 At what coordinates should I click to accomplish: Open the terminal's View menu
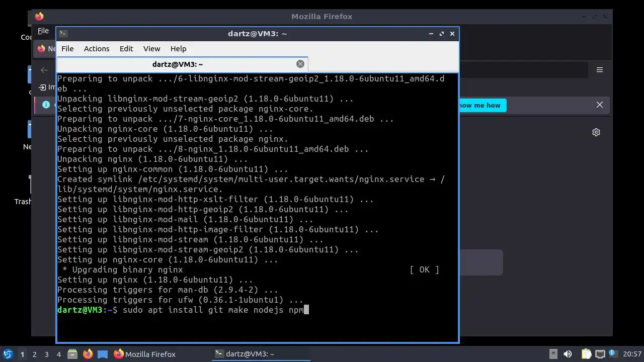coord(151,49)
